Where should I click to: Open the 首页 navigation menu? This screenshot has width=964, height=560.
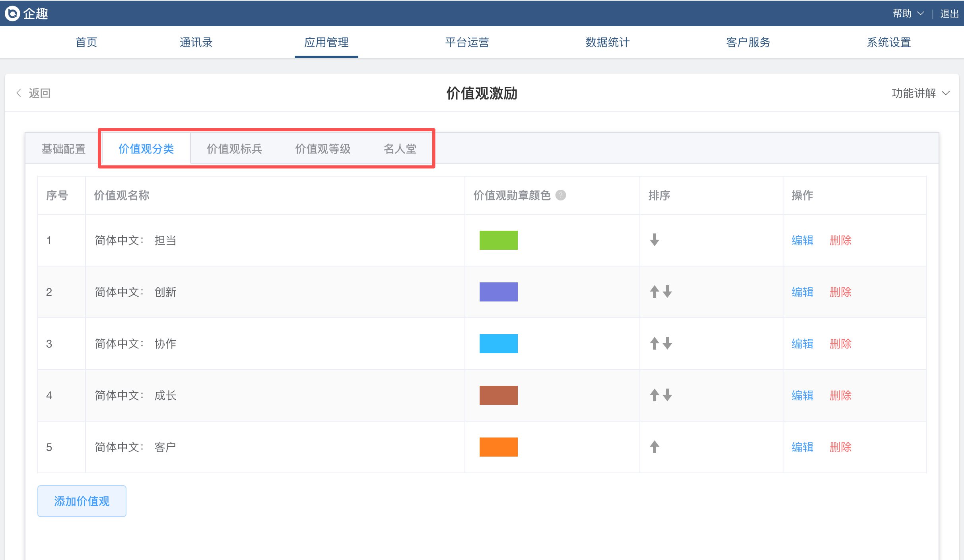(86, 42)
